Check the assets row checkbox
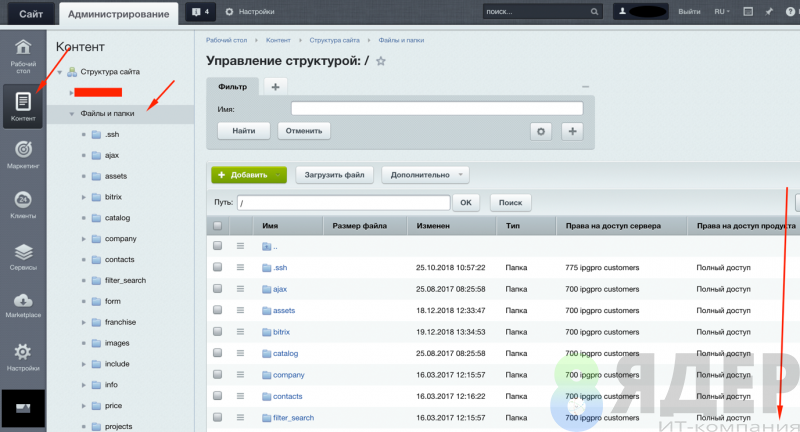This screenshot has width=800, height=432. click(x=217, y=310)
